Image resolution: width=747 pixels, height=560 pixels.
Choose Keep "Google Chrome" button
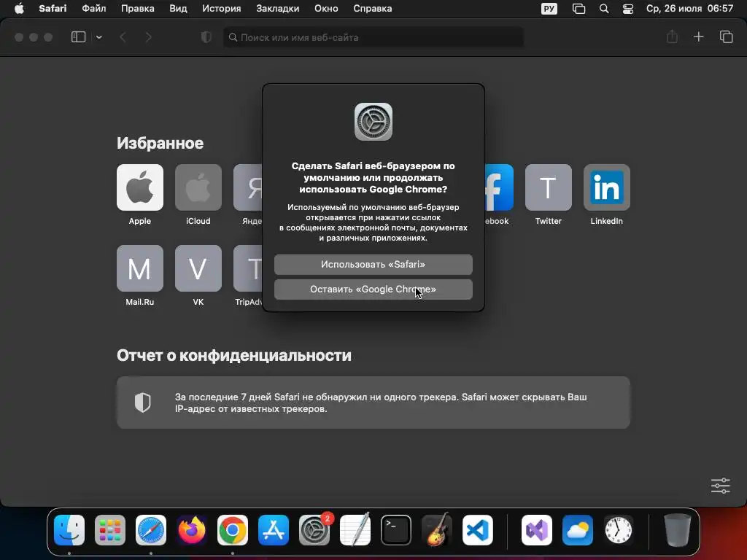(x=373, y=289)
